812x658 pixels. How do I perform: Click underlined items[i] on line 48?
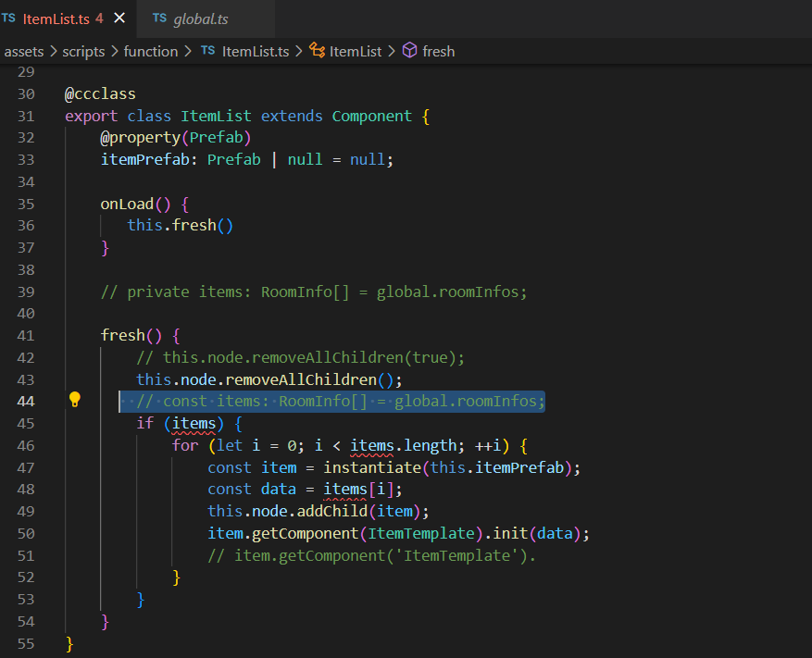(357, 490)
